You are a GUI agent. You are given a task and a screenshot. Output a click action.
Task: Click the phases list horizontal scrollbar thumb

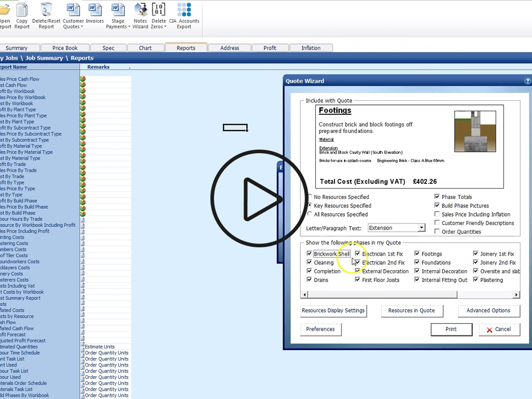(382, 295)
